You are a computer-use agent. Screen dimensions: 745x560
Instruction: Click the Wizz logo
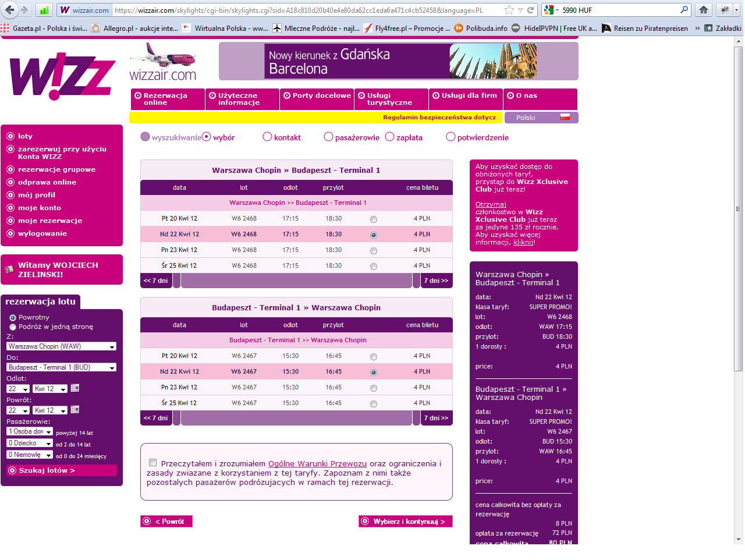[62, 76]
